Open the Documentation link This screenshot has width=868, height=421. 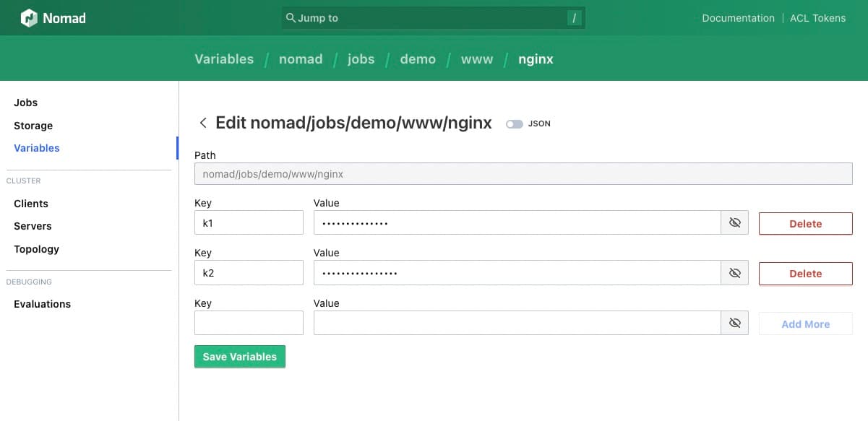click(738, 18)
